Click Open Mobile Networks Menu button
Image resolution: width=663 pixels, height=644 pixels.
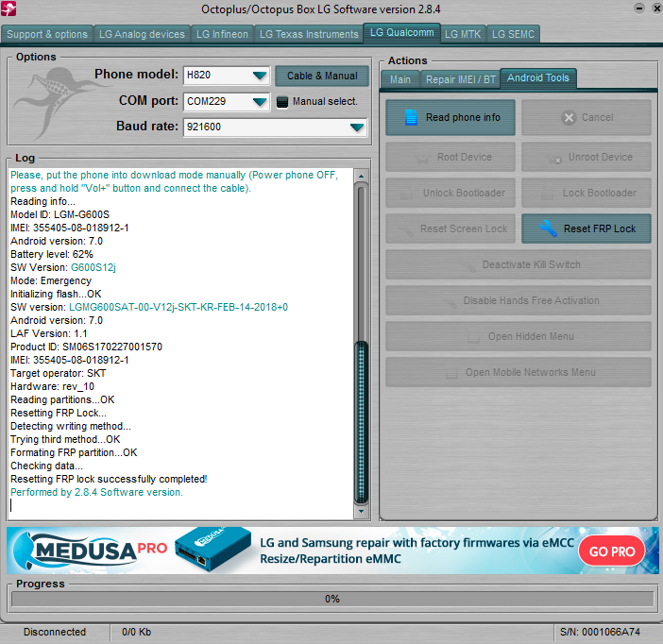pos(518,372)
